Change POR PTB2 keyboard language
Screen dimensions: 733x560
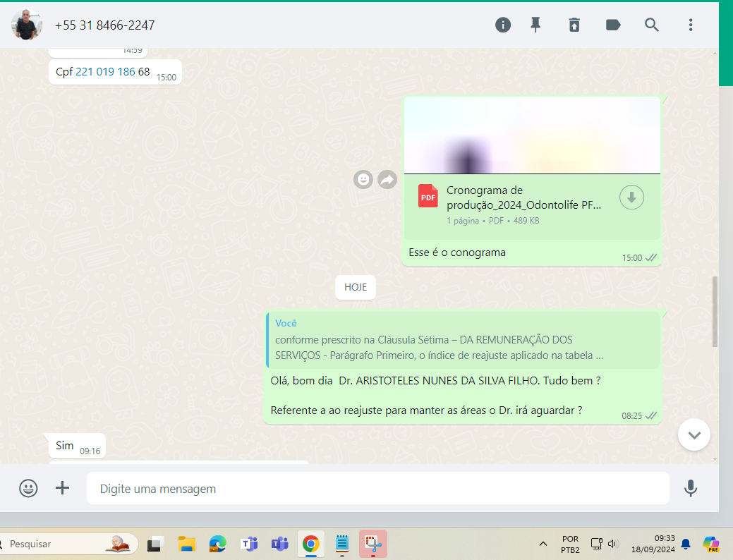pos(570,544)
